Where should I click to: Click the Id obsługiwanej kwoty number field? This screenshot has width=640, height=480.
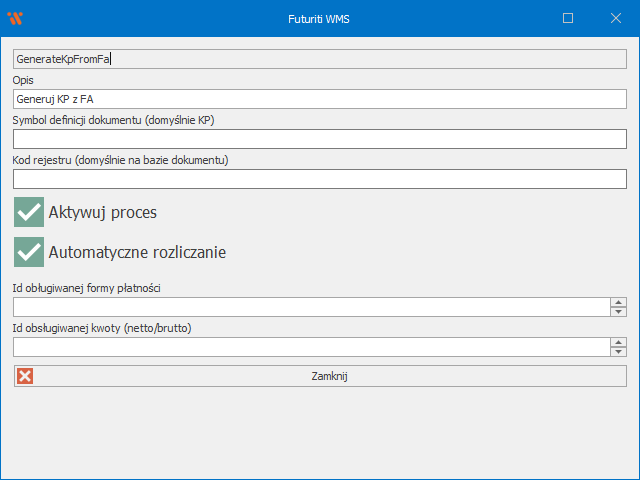pos(310,347)
